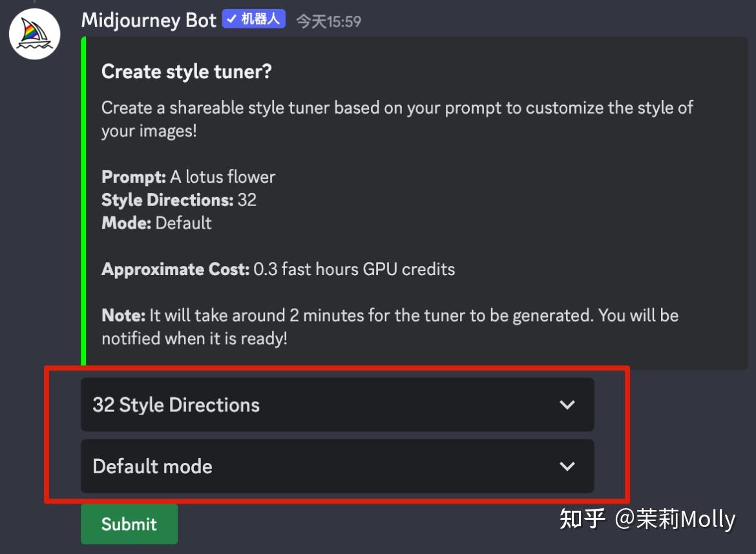Click the "Create style tuner?" embed title

click(186, 72)
